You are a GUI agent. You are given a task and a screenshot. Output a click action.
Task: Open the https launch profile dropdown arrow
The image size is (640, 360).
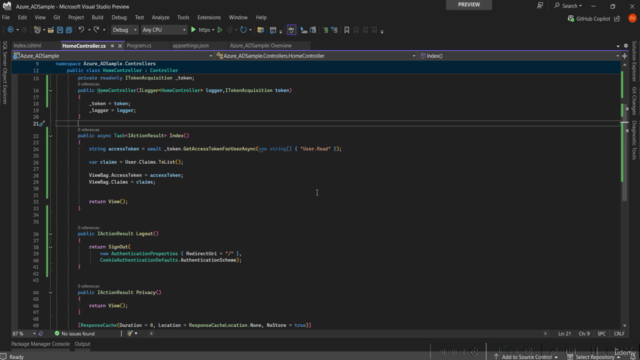click(x=213, y=30)
